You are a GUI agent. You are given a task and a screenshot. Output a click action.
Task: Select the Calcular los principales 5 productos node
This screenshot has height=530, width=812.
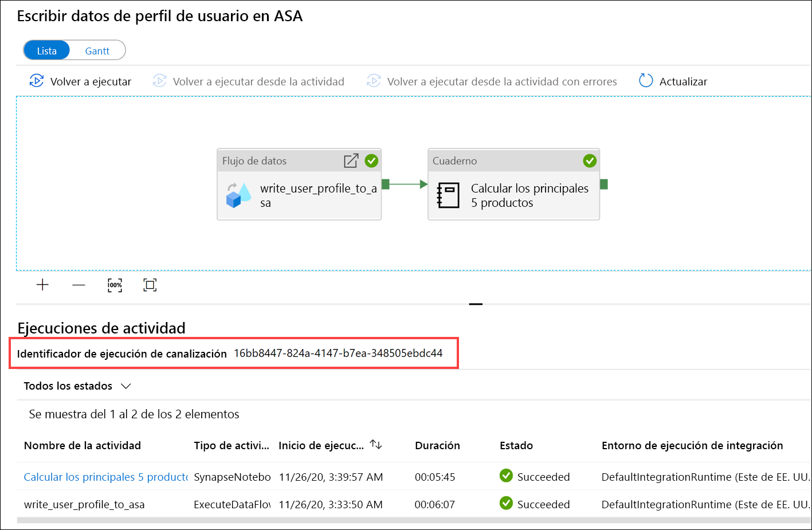513,184
